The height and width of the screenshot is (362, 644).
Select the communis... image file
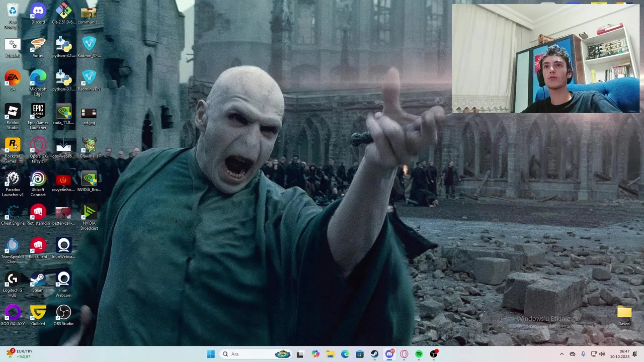(x=89, y=14)
